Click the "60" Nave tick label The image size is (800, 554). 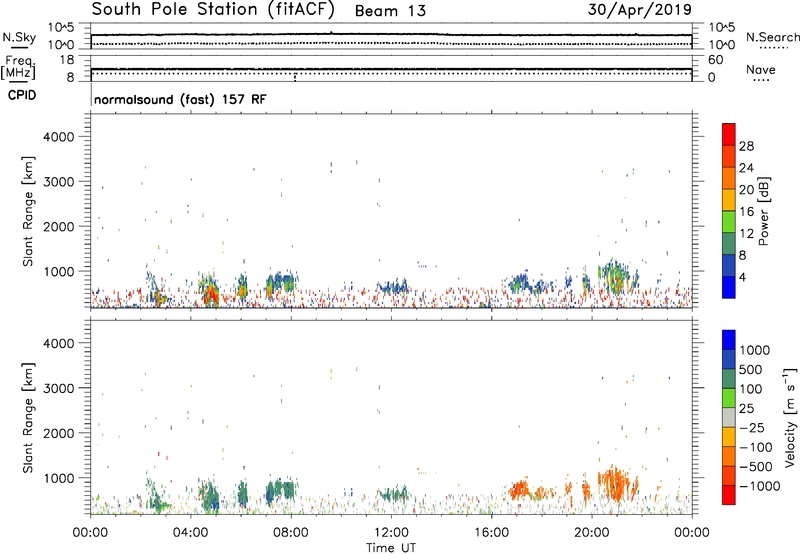tap(715, 60)
